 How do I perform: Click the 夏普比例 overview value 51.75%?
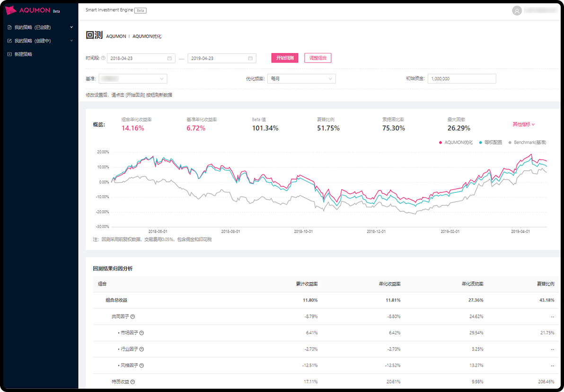pyautogui.click(x=328, y=129)
